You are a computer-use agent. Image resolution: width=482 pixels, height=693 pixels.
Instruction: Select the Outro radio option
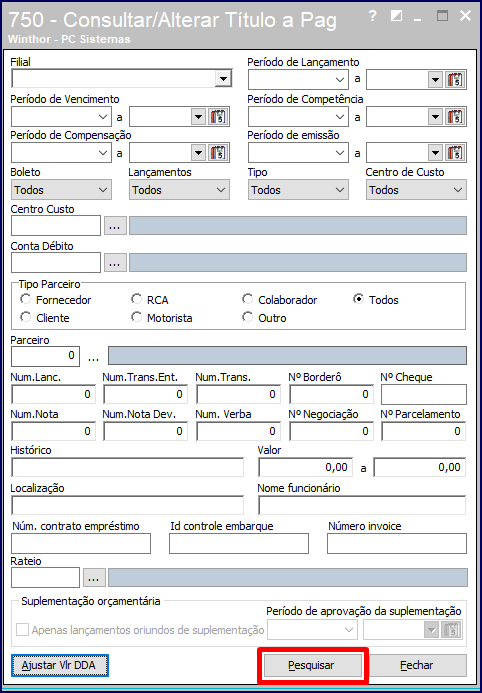247,317
